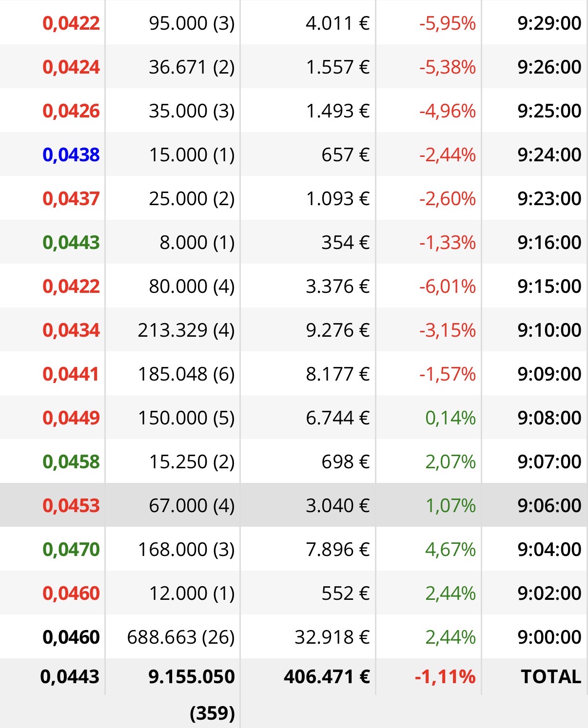This screenshot has height=728, width=588.
Task: Select the total change -1,11%
Action: tap(445, 677)
